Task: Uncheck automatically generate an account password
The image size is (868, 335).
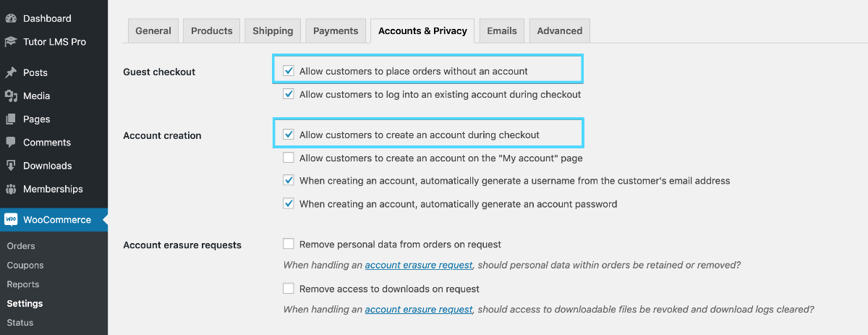Action: [x=289, y=204]
